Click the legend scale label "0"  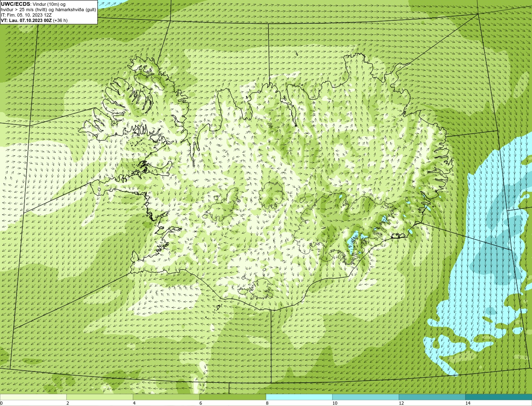click(x=1, y=403)
